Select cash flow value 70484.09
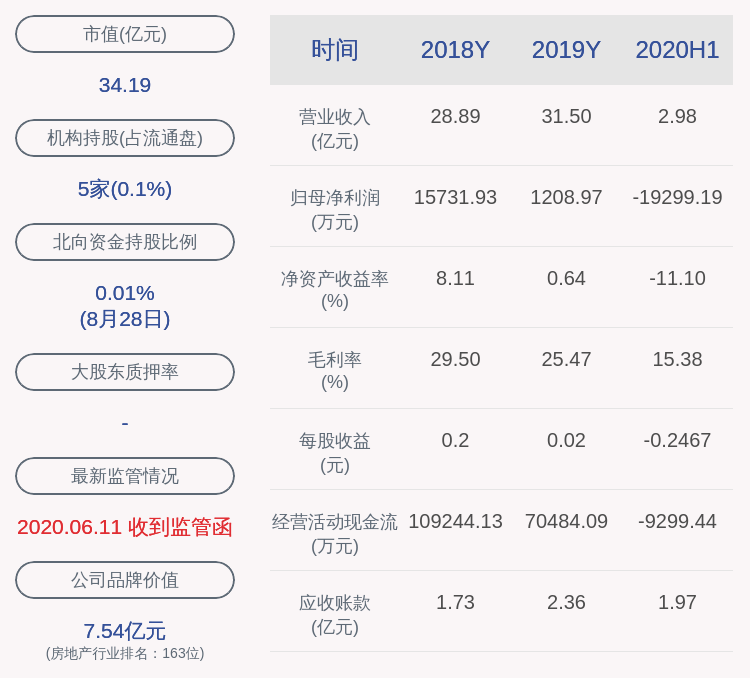The width and height of the screenshot is (750, 678). [x=566, y=521]
